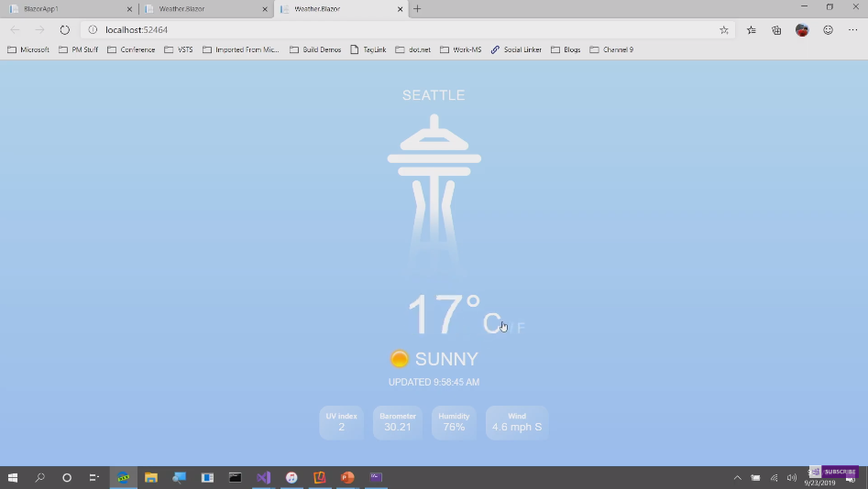
Task: Open the Build Demos bookmarks folder
Action: point(315,49)
